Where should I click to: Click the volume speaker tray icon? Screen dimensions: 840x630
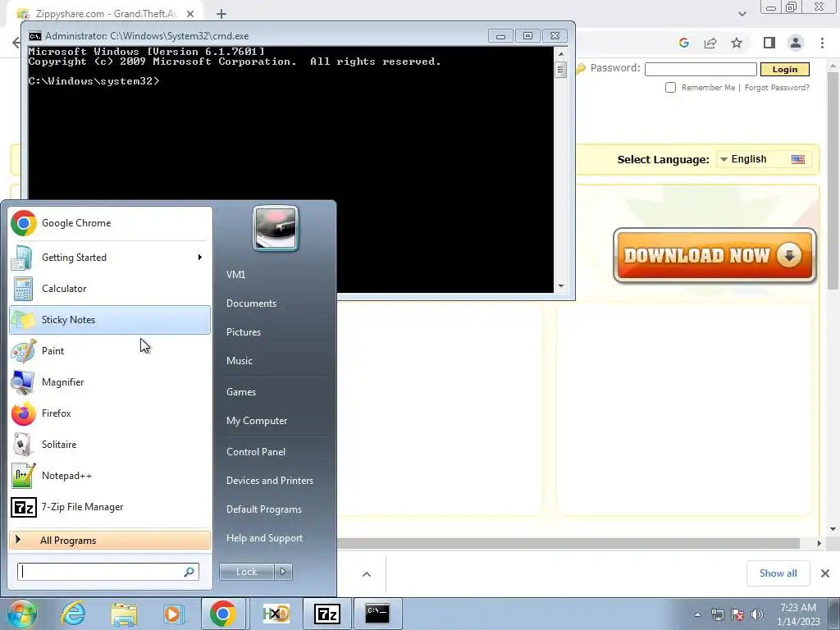click(x=757, y=614)
